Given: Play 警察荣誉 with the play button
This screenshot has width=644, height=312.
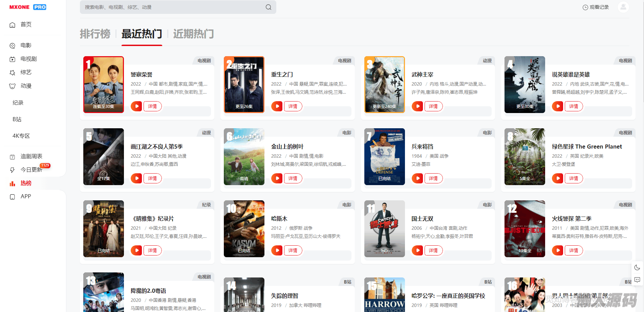Looking at the screenshot, I should (x=136, y=106).
